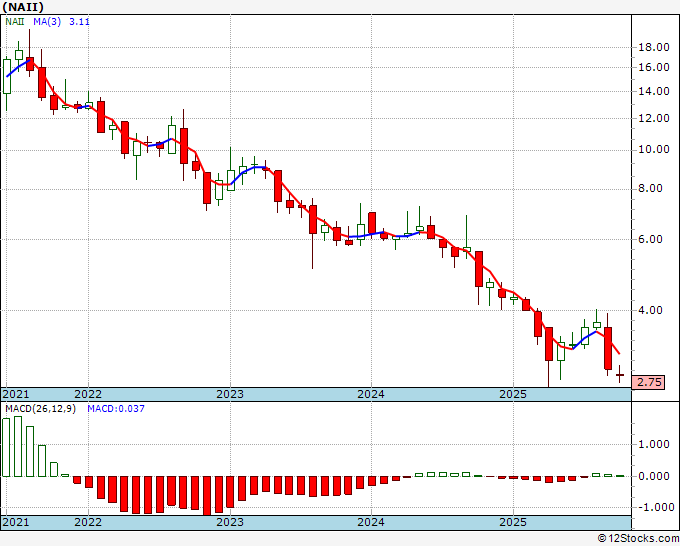
Task: Click the 1.000 MACD axis label
Action: [654, 445]
